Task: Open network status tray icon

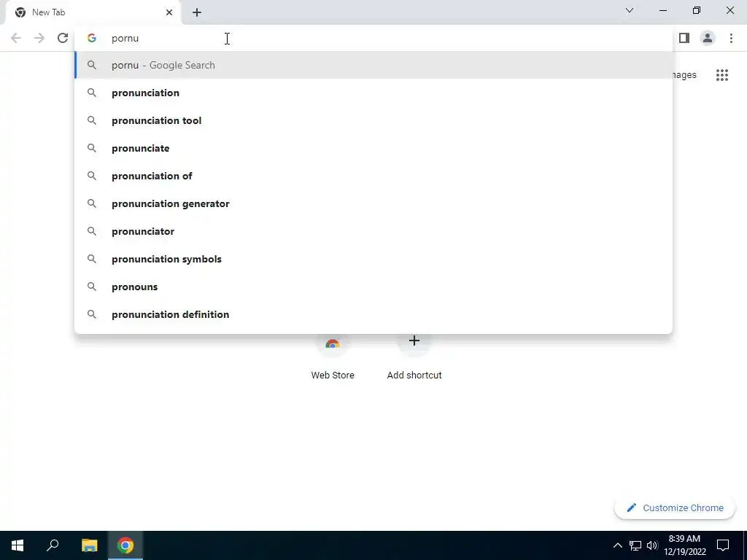Action: 635,545
